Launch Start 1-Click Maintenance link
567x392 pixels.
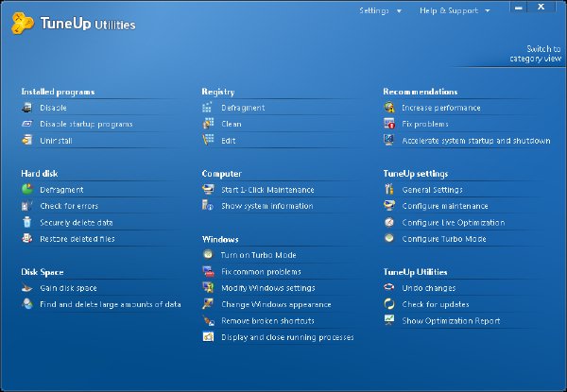pyautogui.click(x=267, y=190)
